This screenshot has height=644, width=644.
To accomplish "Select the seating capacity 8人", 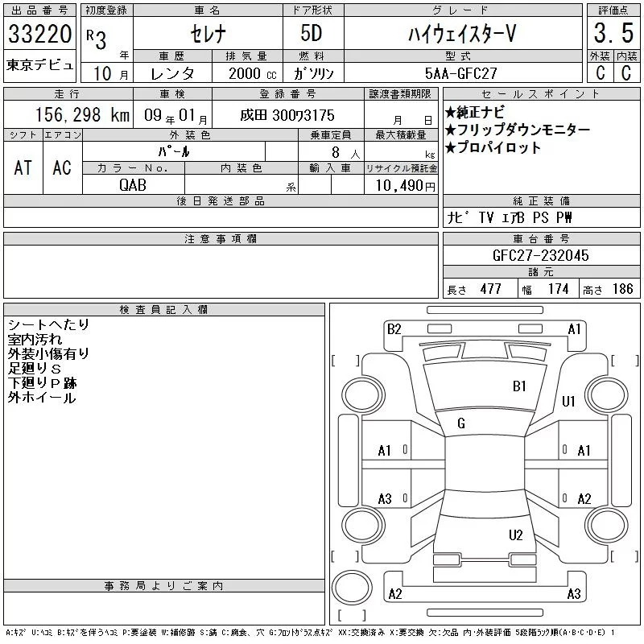I will point(345,153).
